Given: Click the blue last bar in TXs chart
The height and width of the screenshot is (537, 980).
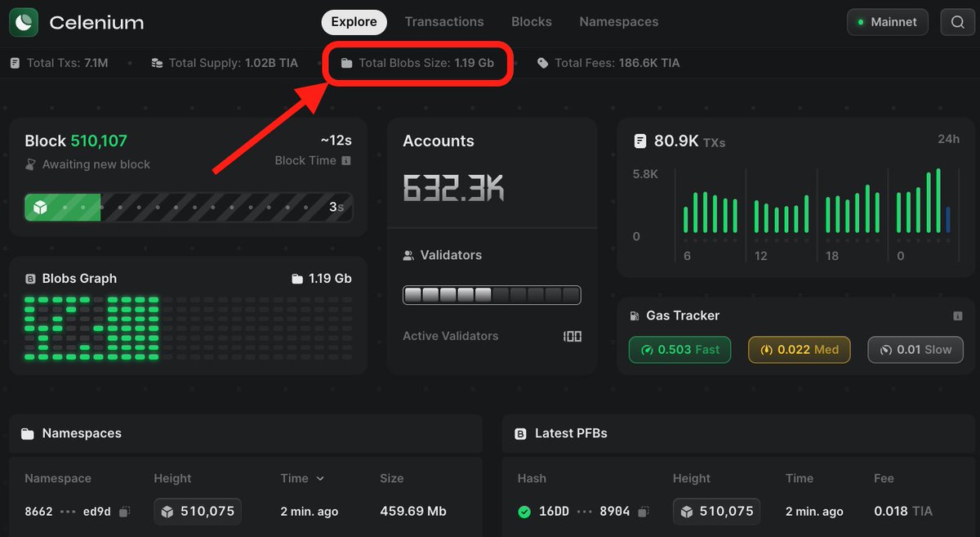Looking at the screenshot, I should point(948,220).
